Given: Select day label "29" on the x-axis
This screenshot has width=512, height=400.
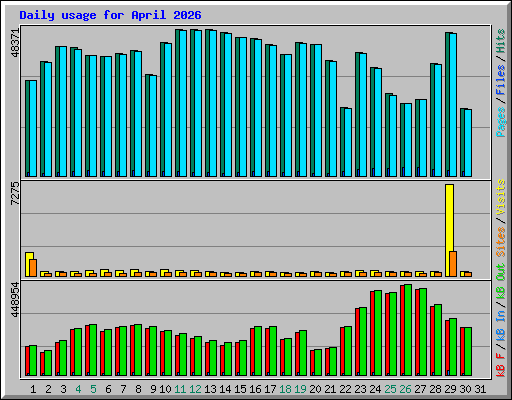Looking at the screenshot, I should click(x=450, y=389).
